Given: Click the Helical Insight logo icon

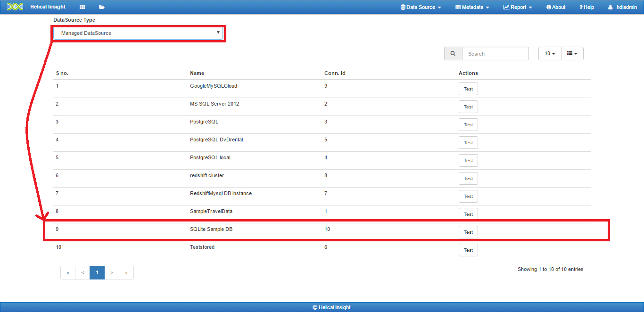Looking at the screenshot, I should [15, 7].
